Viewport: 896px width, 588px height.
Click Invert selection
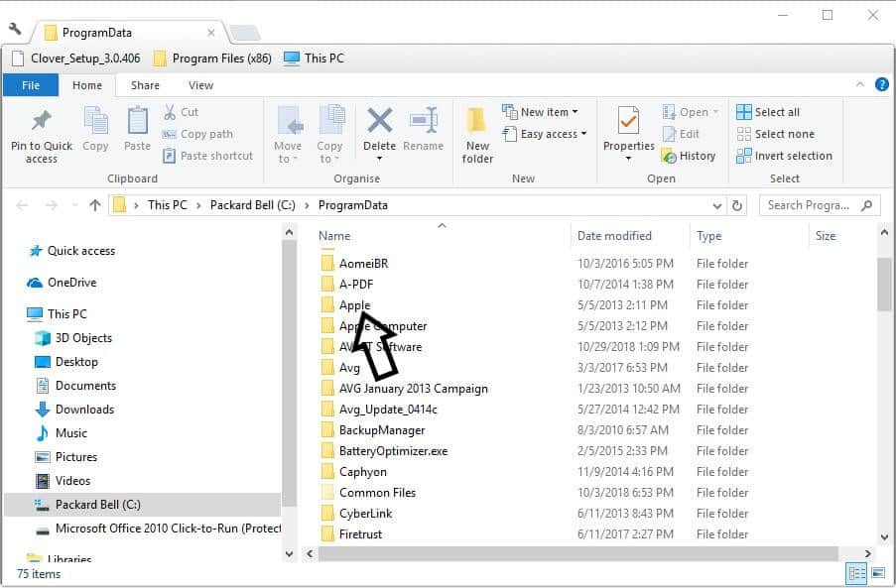785,156
